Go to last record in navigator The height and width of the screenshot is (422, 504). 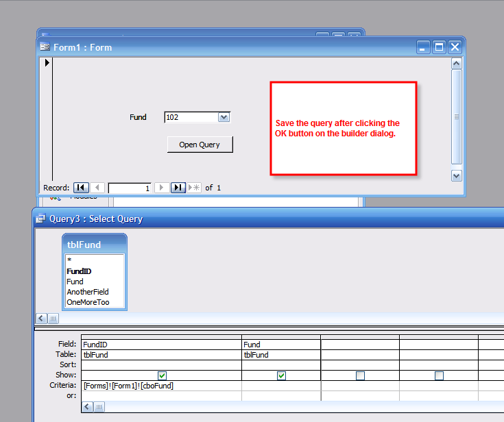[x=178, y=188]
